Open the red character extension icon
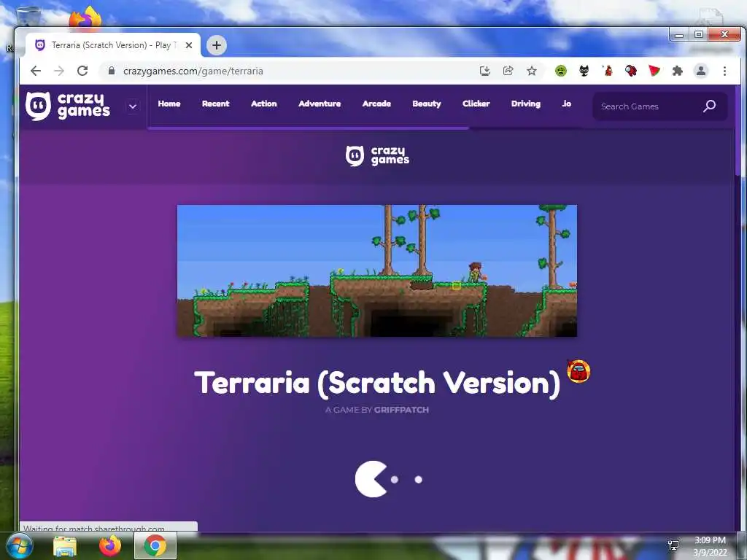 [x=608, y=71]
